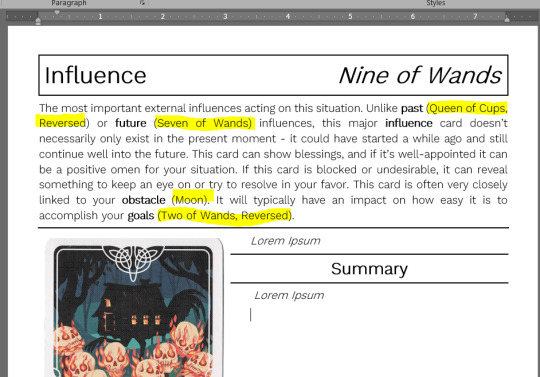The image size is (540, 377).
Task: Place cursor in the Influence heading
Action: tap(95, 75)
